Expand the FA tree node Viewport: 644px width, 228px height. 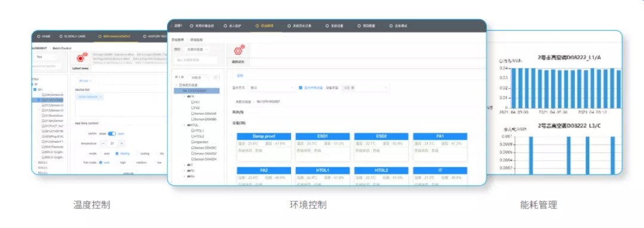(184, 96)
